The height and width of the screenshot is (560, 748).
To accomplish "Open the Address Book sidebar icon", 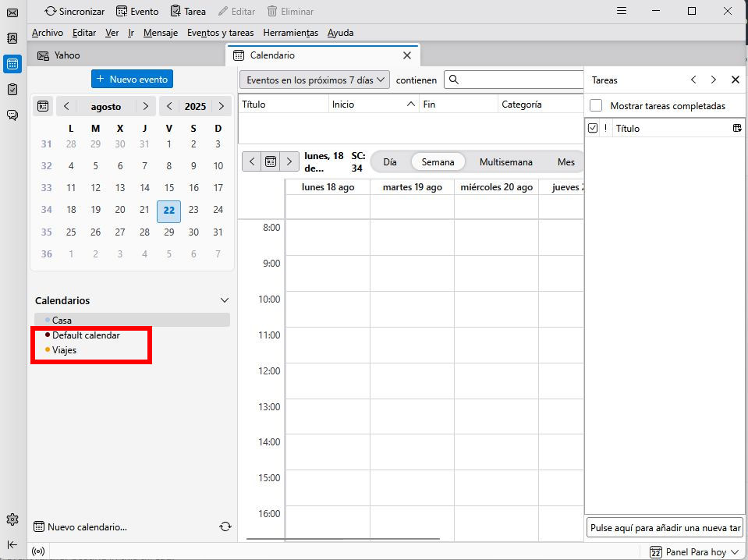I will 12,38.
